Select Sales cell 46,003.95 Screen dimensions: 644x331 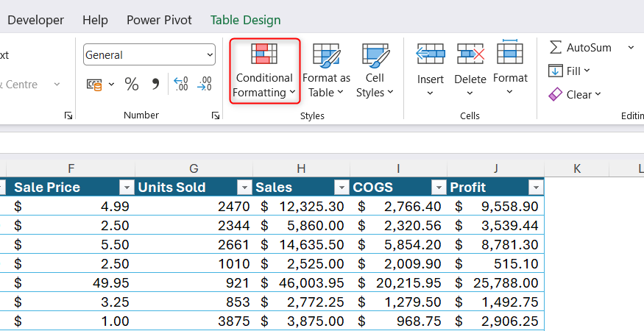(x=301, y=282)
